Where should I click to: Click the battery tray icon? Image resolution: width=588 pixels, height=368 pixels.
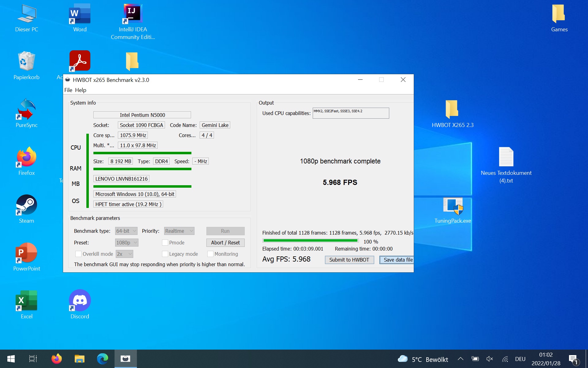click(475, 359)
